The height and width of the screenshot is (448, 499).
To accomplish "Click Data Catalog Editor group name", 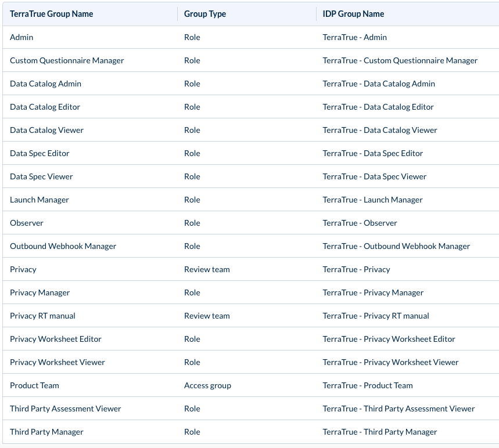I will coord(45,107).
